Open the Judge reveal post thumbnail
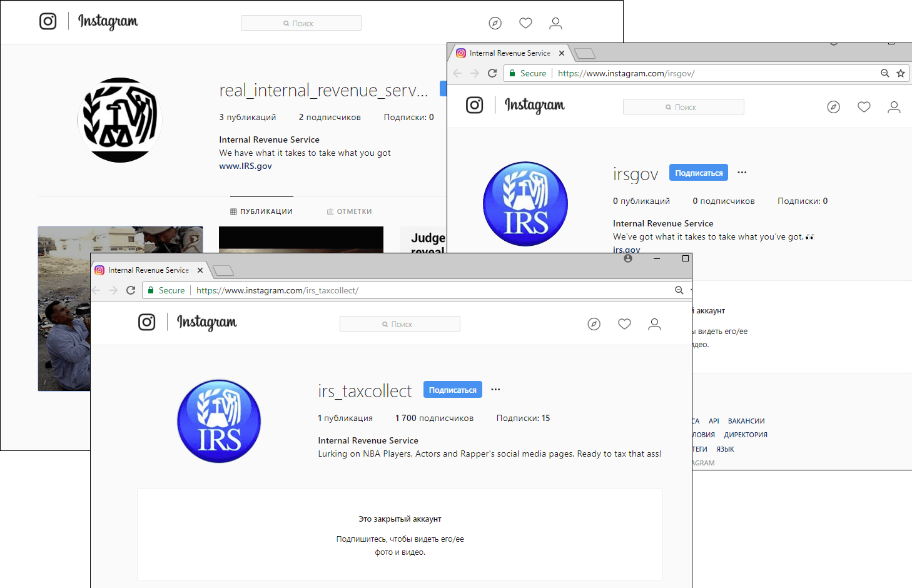 point(423,240)
